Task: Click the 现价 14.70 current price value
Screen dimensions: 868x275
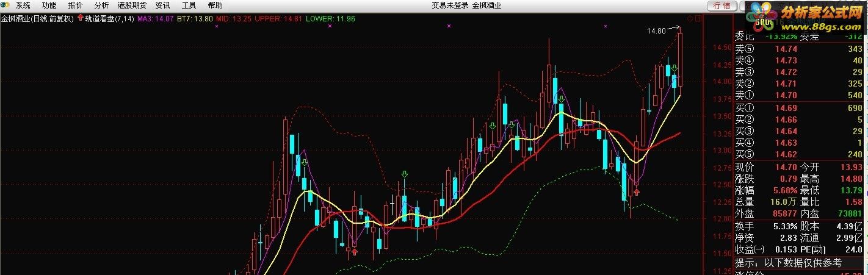Action: pos(786,167)
